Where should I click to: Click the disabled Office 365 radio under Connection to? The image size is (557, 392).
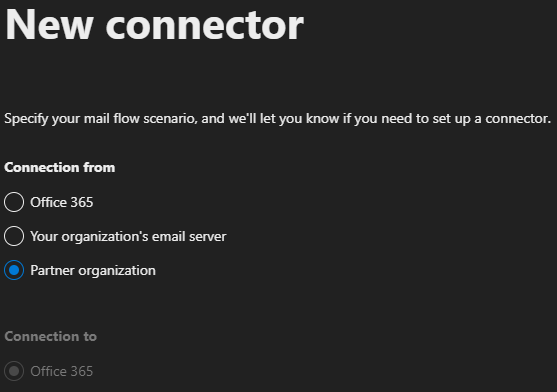coord(14,371)
